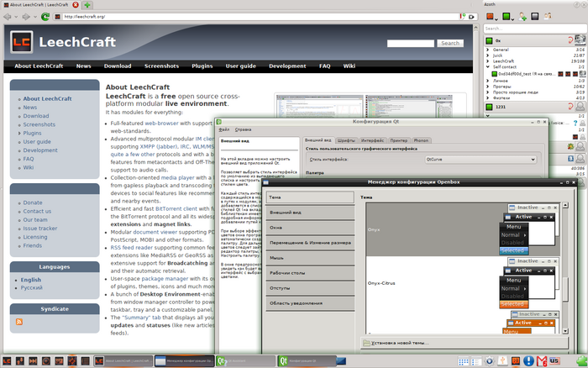Open the Отступы section in Openbox manager
588x368 pixels.
tap(310, 288)
